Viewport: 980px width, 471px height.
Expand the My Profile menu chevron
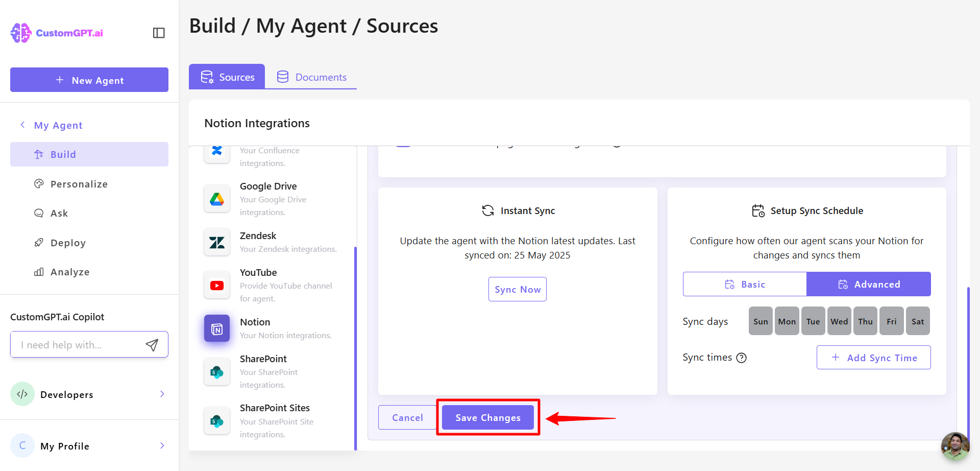coord(162,445)
